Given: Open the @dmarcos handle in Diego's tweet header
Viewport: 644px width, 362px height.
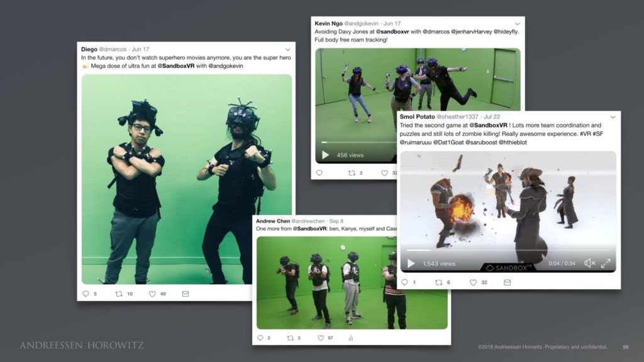Looking at the screenshot, I should click(x=113, y=49).
